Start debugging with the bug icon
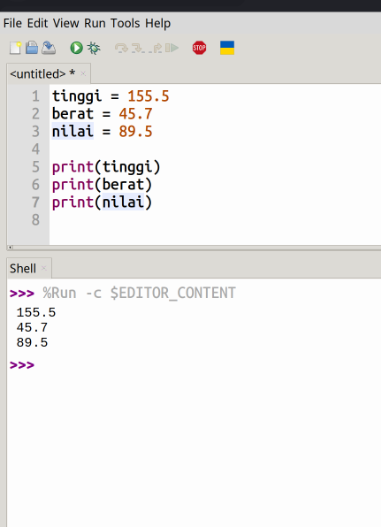The width and height of the screenshot is (381, 527). (94, 48)
